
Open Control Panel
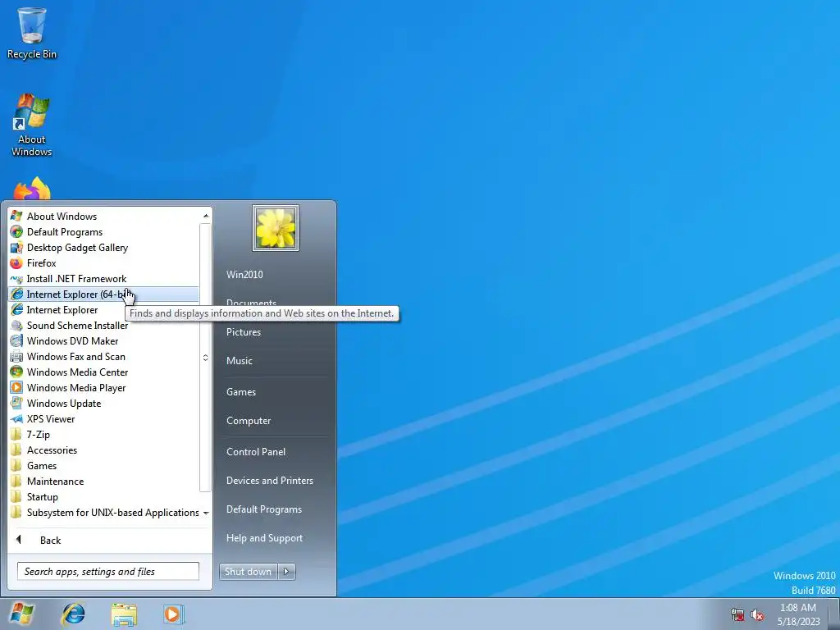click(256, 452)
